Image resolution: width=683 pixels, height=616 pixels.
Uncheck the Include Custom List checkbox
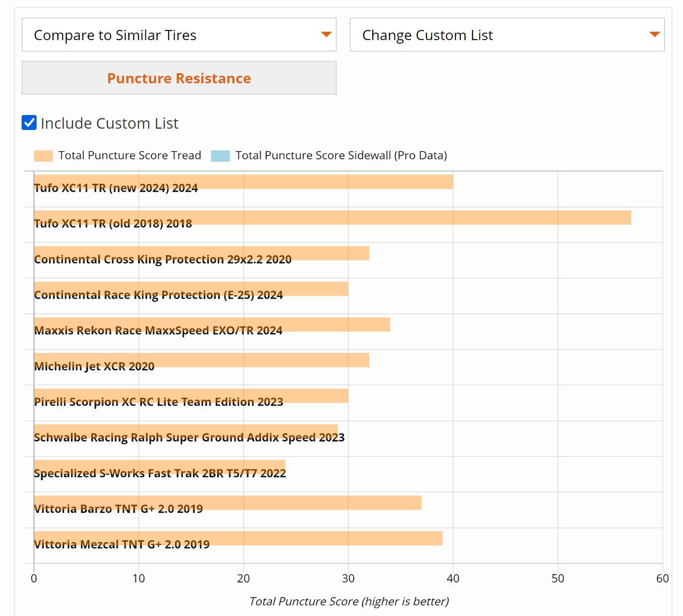pyautogui.click(x=29, y=123)
